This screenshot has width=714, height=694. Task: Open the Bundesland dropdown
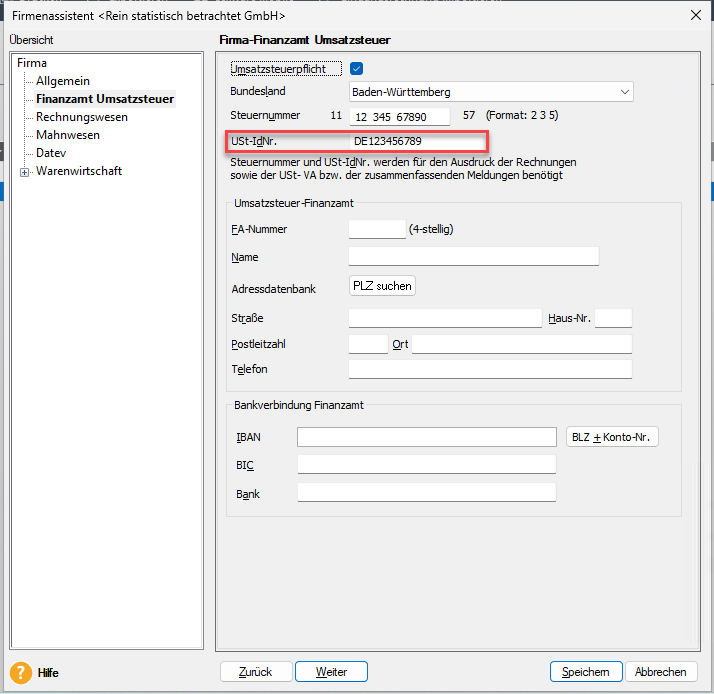tap(491, 92)
